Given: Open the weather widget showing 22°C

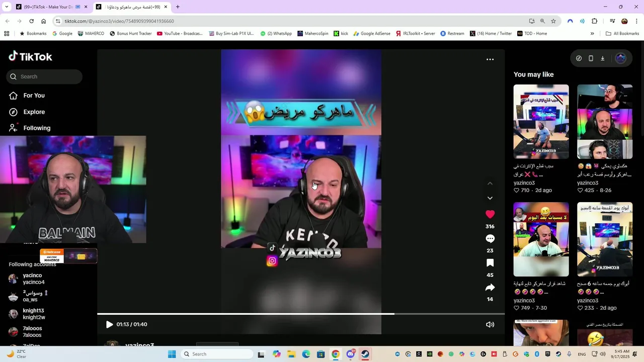Looking at the screenshot, I should pyautogui.click(x=16, y=354).
